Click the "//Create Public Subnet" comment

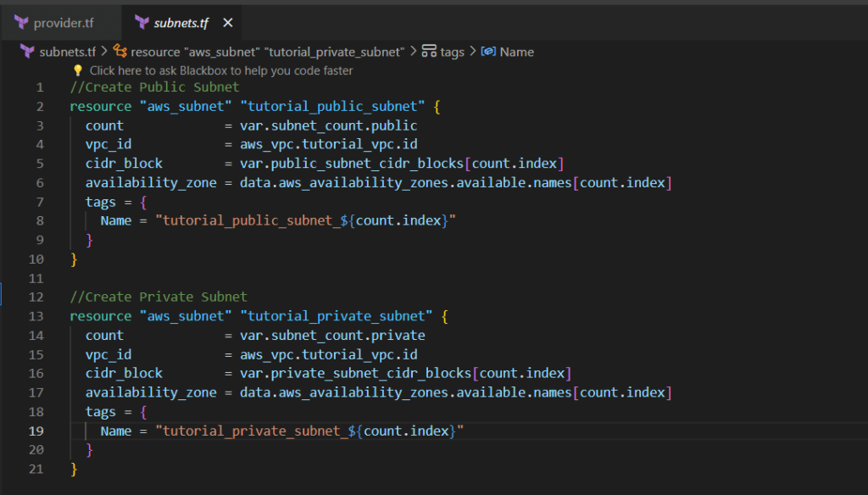click(x=154, y=87)
